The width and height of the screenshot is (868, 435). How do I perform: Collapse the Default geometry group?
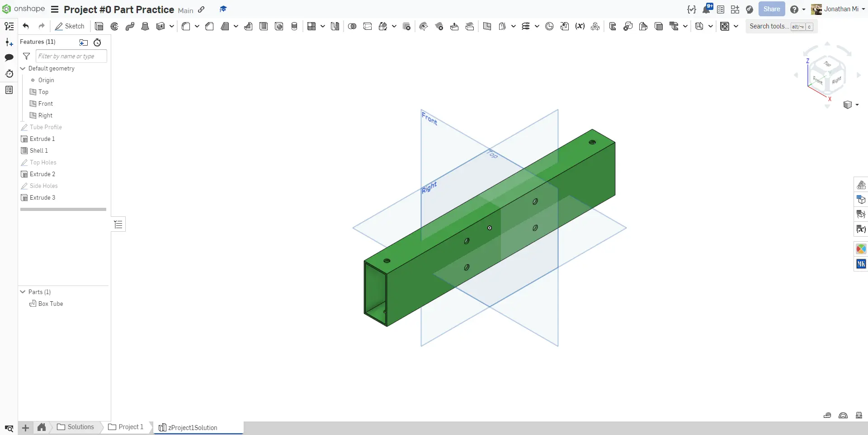click(23, 68)
